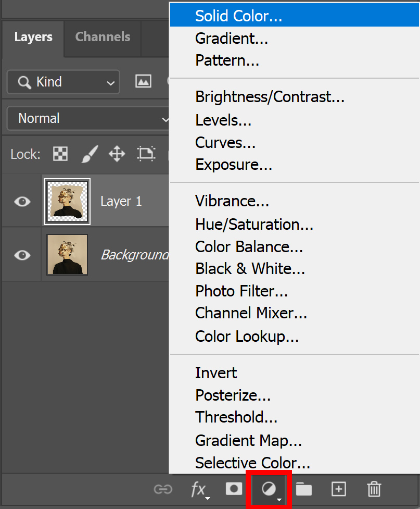
Task: Open the layer style fx menu
Action: 198,489
